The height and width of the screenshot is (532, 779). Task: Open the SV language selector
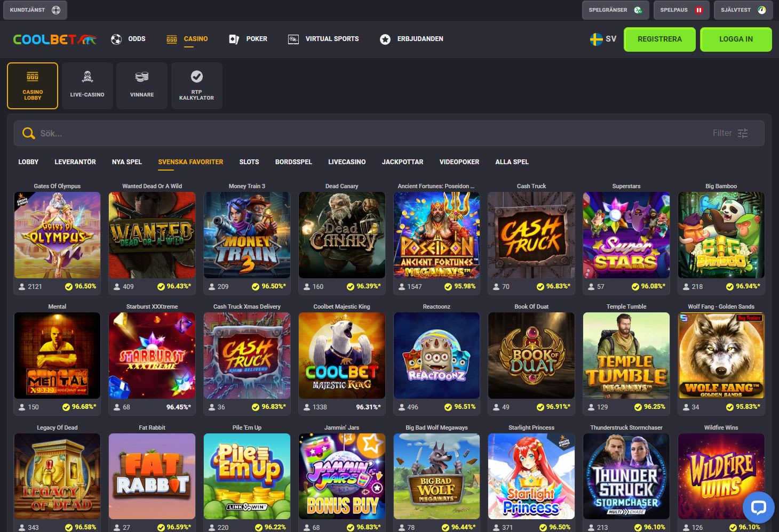tap(603, 39)
